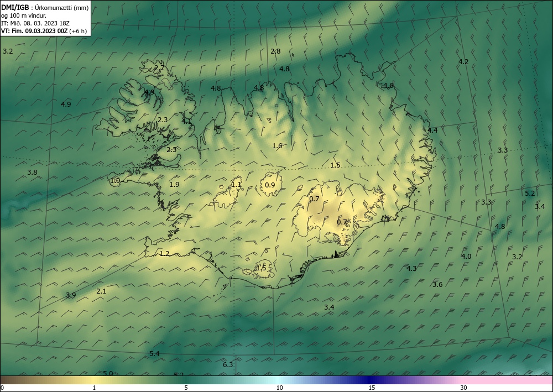Click the 30 tick label on the color scale
The height and width of the screenshot is (392, 553).
click(x=463, y=388)
